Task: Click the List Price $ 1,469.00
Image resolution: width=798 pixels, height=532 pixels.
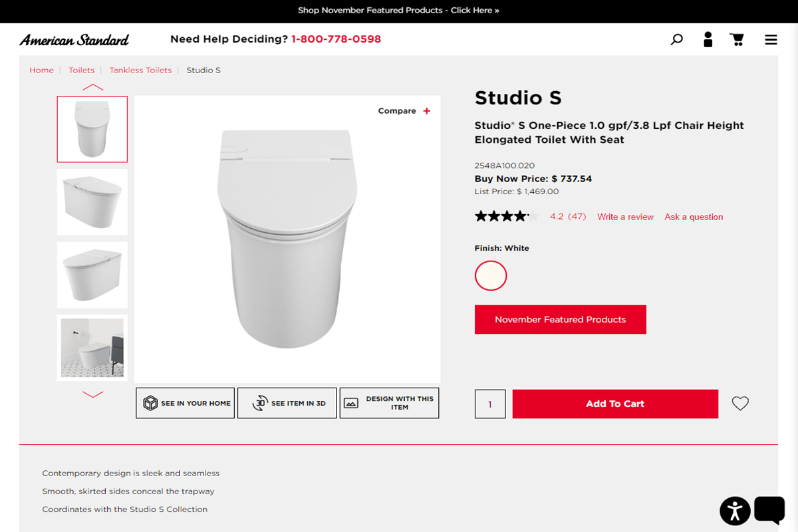Action: click(517, 192)
